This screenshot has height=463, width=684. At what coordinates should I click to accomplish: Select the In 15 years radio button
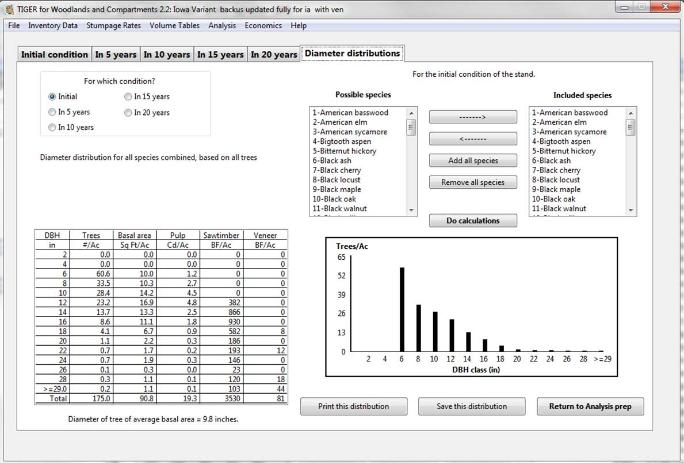(x=127, y=97)
